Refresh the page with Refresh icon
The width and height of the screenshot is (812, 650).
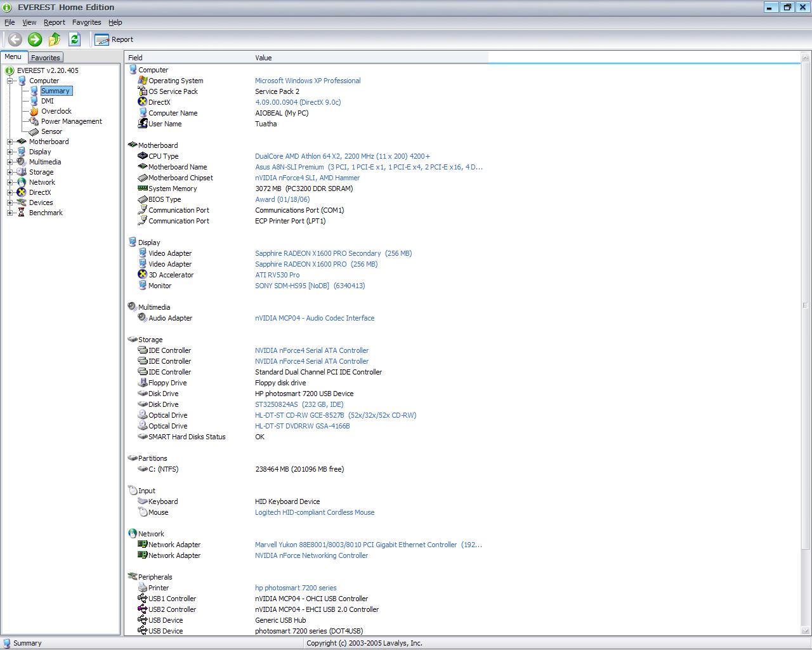coord(74,39)
